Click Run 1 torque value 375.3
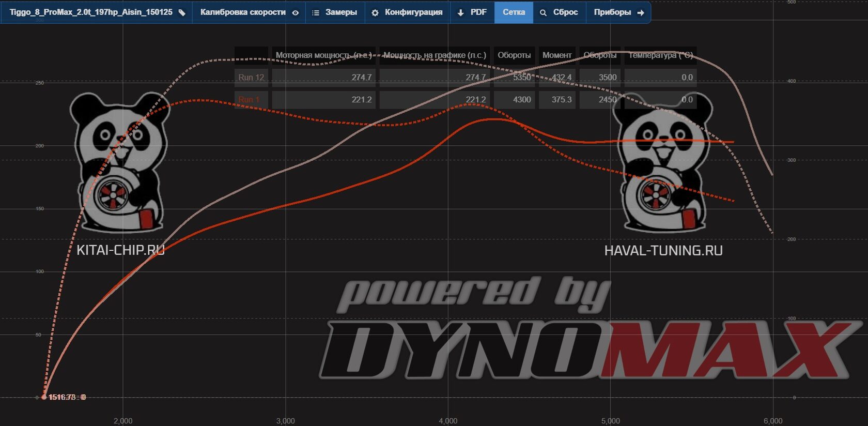The image size is (868, 426). click(x=557, y=99)
